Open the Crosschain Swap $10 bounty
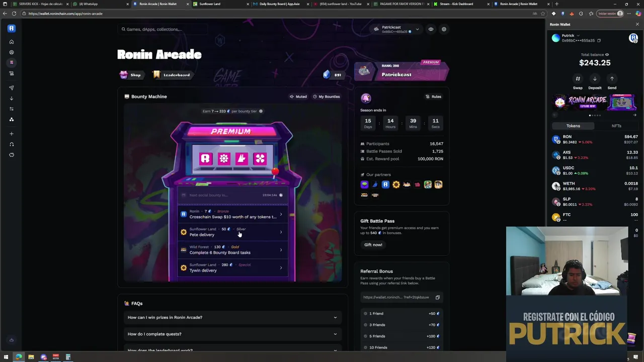 [x=232, y=214]
